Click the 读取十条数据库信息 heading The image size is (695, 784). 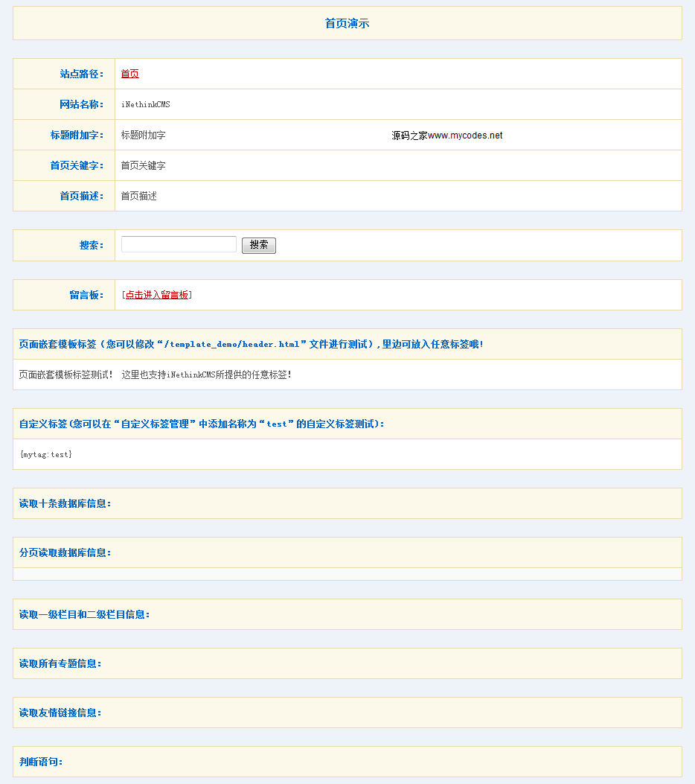[65, 503]
